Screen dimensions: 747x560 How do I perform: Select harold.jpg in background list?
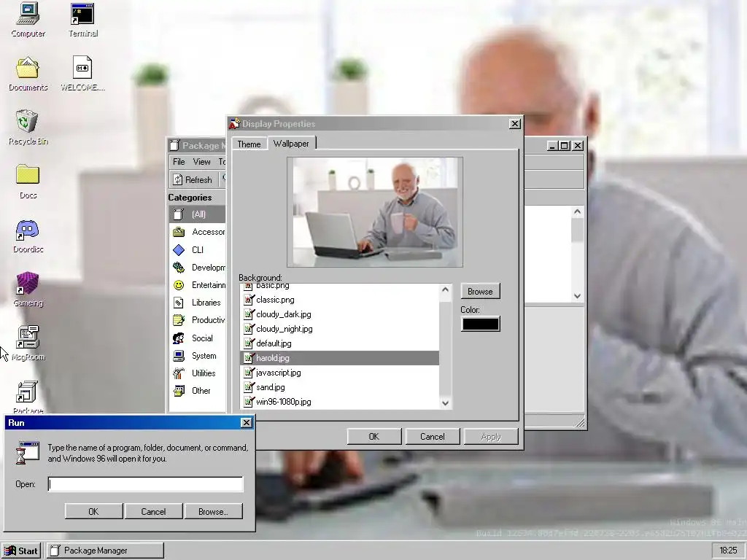[x=340, y=358]
